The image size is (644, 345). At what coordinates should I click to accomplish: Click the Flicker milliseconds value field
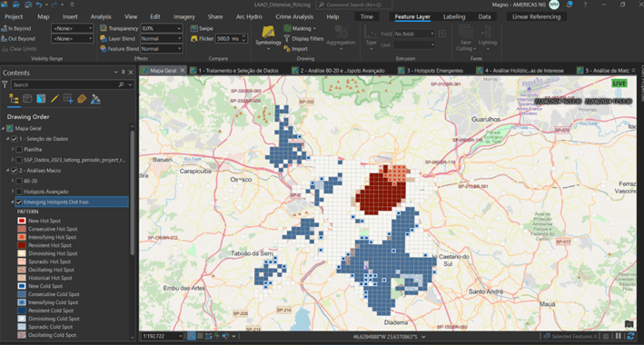pos(228,39)
